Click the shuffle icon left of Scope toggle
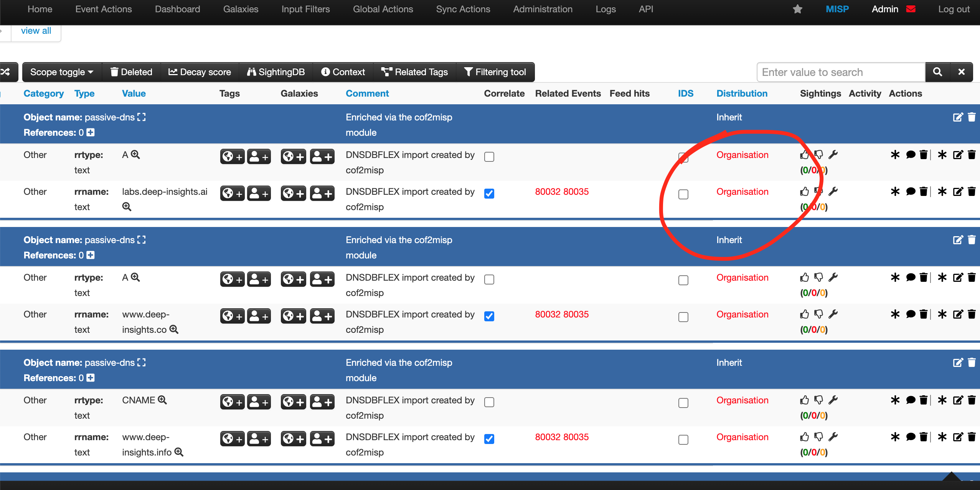980x490 pixels. [5, 72]
